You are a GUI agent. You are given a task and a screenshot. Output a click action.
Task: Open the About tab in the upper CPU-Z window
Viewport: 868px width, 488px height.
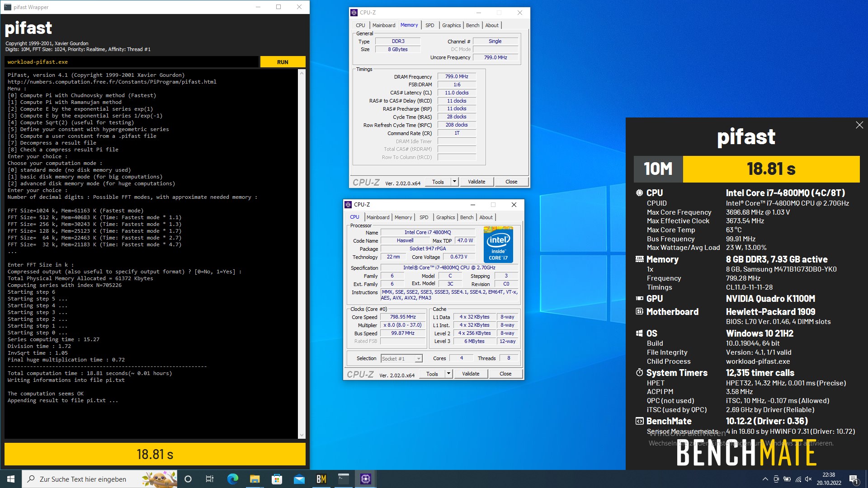[492, 25]
